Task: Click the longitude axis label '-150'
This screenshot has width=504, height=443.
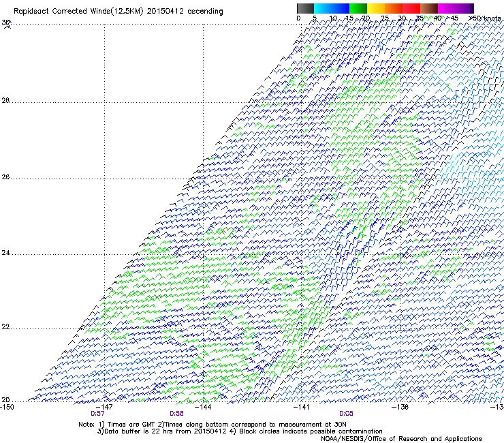Action: pyautogui.click(x=7, y=407)
